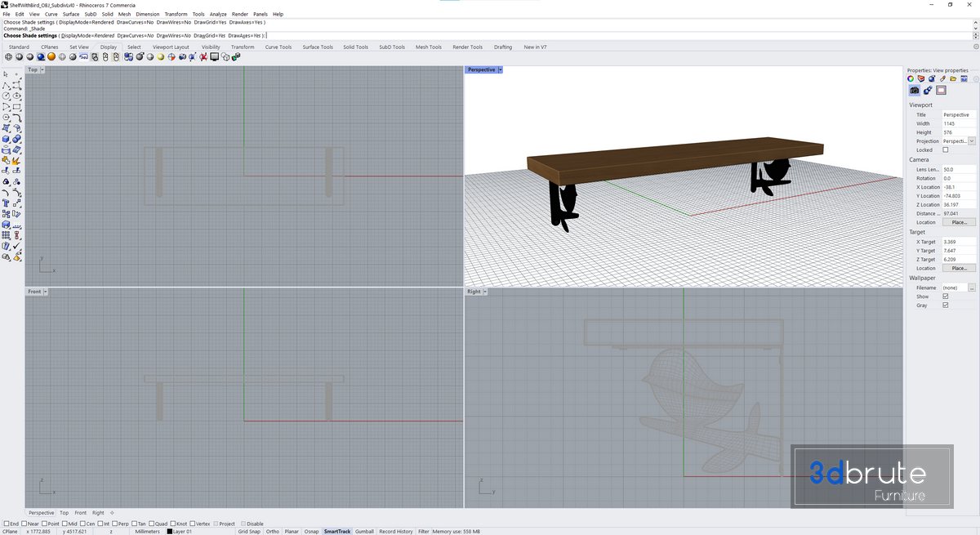Select the pointer tool in left sidebar
The width and height of the screenshot is (980, 535).
7,74
